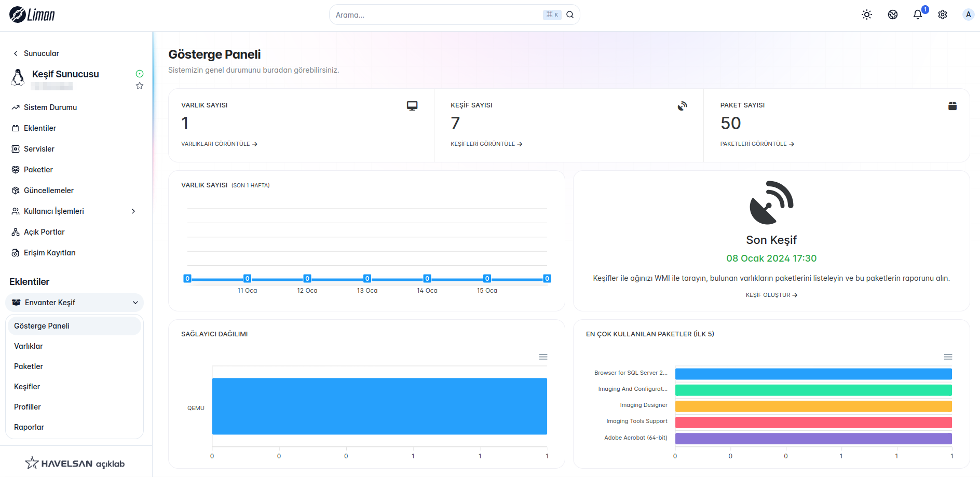Open the user avatar A menu
Screen dimensions: 980x477
(x=968, y=15)
